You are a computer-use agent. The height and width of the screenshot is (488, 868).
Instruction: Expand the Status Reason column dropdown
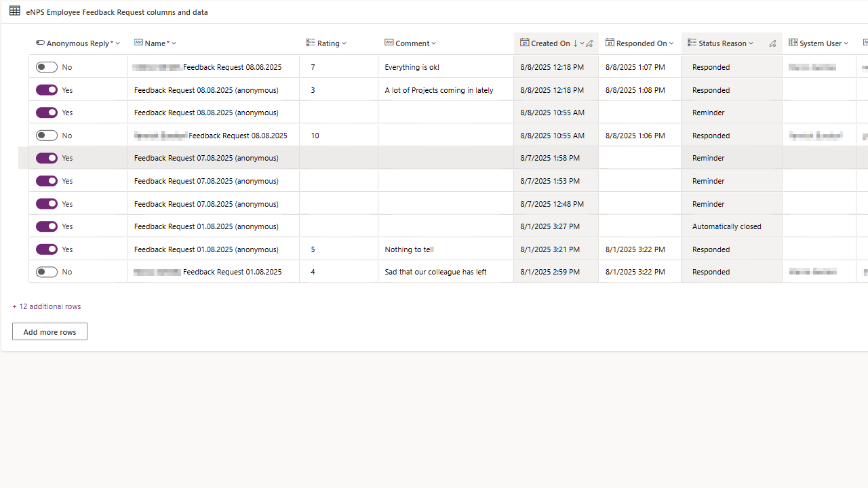point(751,43)
